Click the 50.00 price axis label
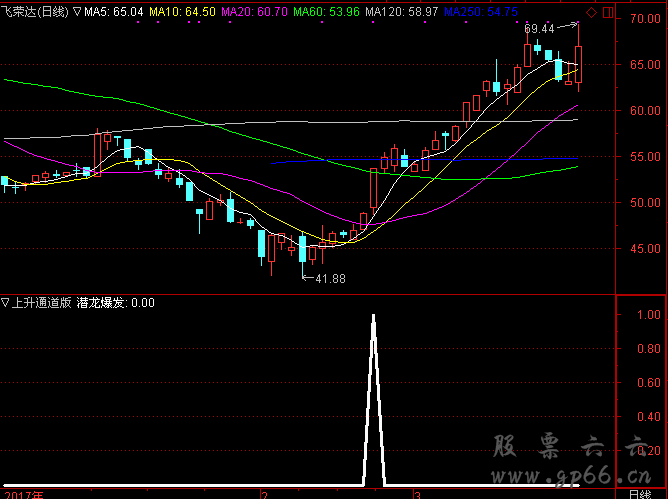 click(x=645, y=203)
